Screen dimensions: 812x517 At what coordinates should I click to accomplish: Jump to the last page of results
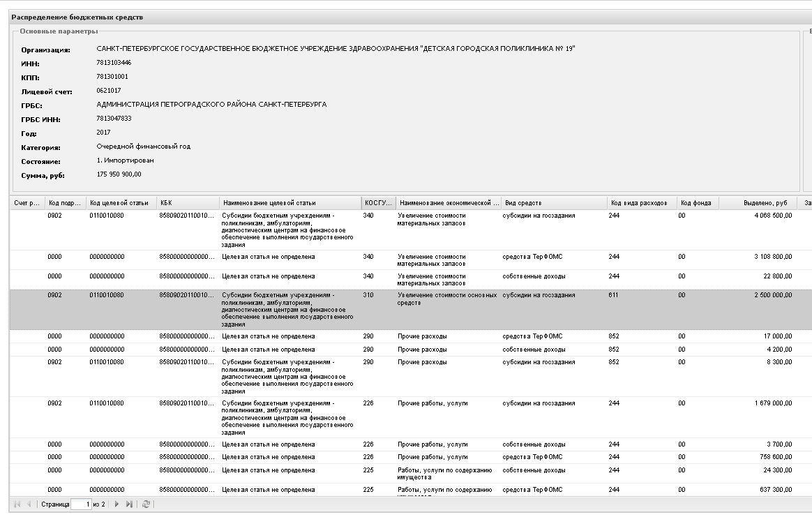click(x=129, y=504)
